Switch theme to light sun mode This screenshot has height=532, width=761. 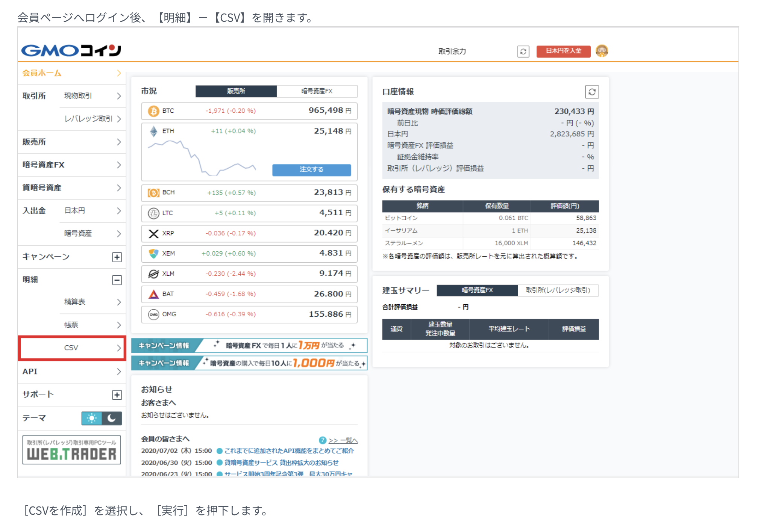[x=92, y=418]
